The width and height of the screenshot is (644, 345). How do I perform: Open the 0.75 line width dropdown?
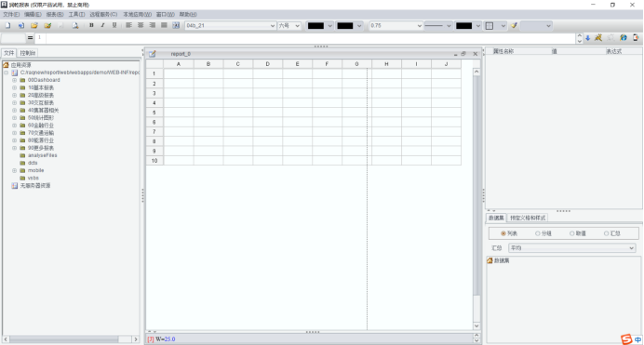click(x=396, y=25)
